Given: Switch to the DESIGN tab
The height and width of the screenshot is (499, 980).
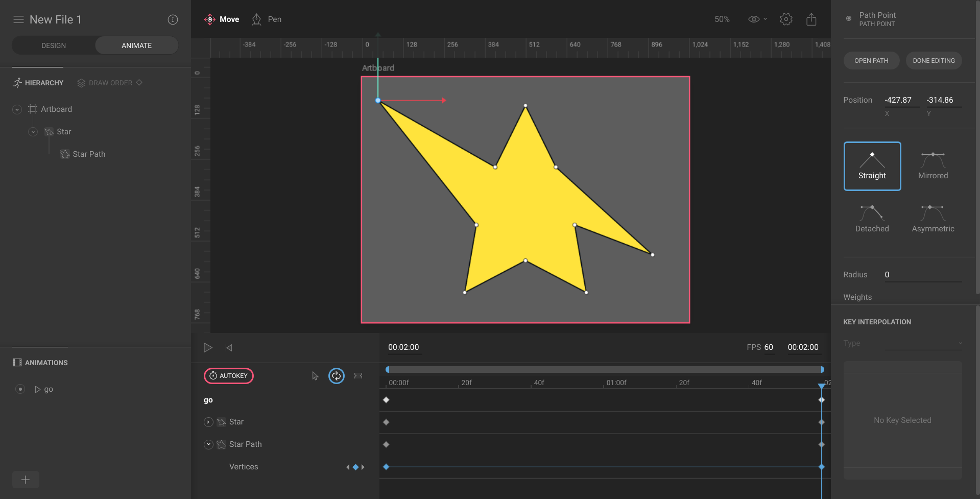Looking at the screenshot, I should (x=53, y=45).
